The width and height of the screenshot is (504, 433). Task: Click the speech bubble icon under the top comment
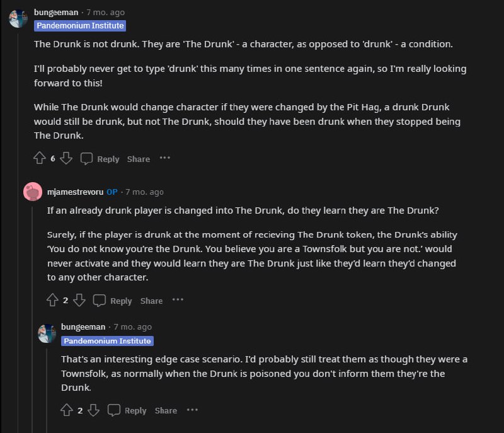pos(87,158)
